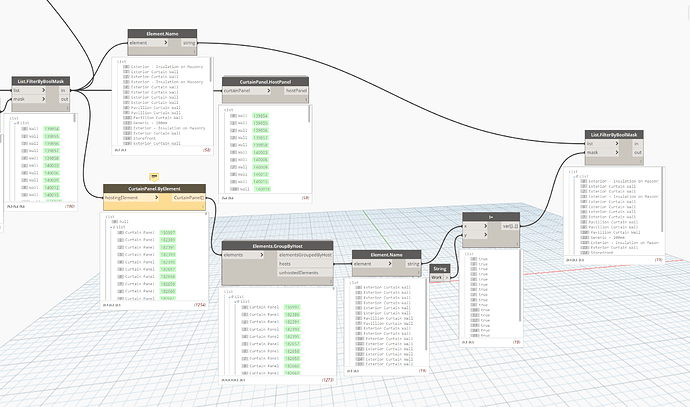The height and width of the screenshot is (407, 690).
Task: Click the CurtainPanel[] output port
Action: [189, 198]
